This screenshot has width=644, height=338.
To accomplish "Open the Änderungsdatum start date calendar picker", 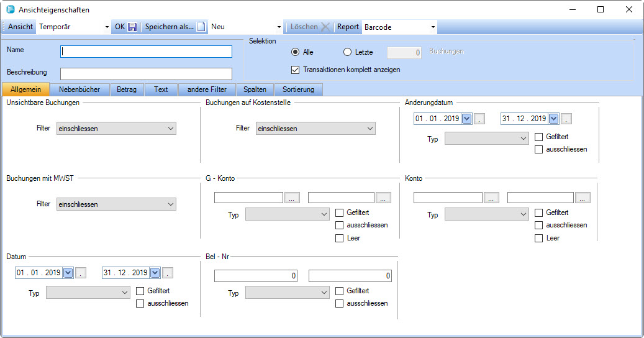I will coord(467,119).
